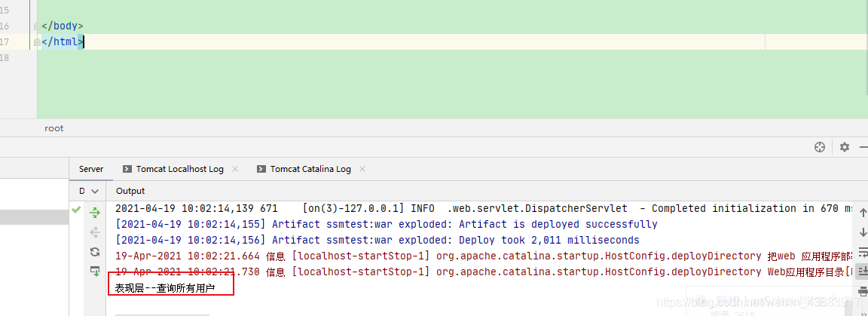The width and height of the screenshot is (868, 316).
Task: Hide the tool window using the minimize dash
Action: (x=864, y=147)
